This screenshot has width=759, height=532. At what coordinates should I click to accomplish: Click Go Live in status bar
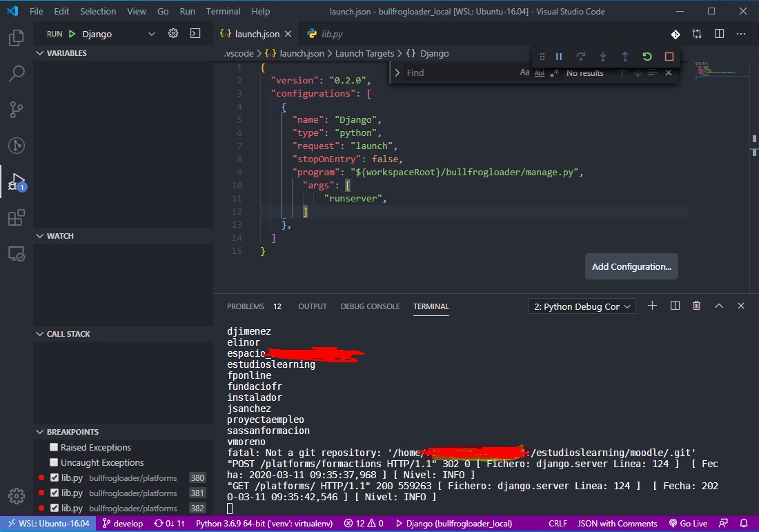688,523
